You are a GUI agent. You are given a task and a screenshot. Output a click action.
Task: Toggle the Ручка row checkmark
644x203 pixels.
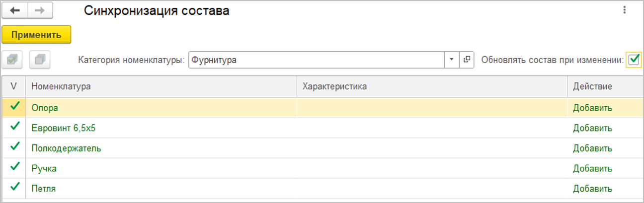coord(14,168)
